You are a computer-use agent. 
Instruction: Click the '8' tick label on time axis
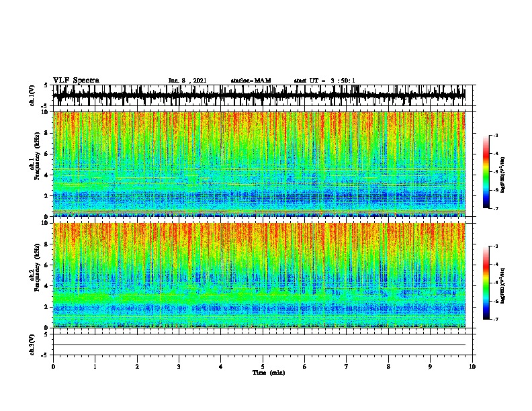(388, 367)
